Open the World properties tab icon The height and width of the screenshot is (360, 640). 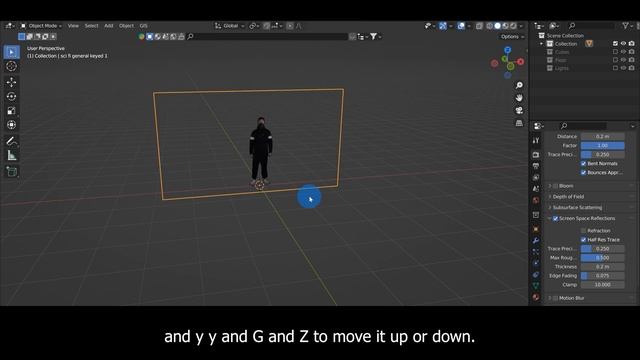(x=536, y=200)
